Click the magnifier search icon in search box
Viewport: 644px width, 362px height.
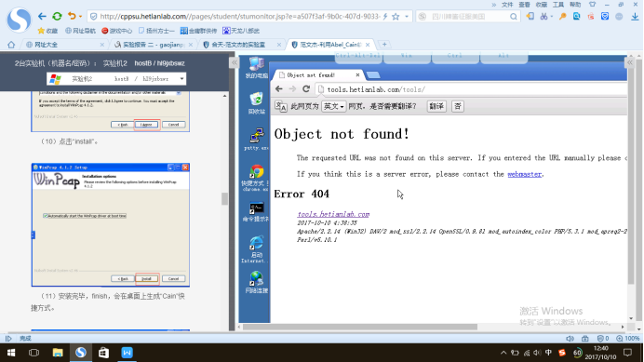(x=514, y=17)
